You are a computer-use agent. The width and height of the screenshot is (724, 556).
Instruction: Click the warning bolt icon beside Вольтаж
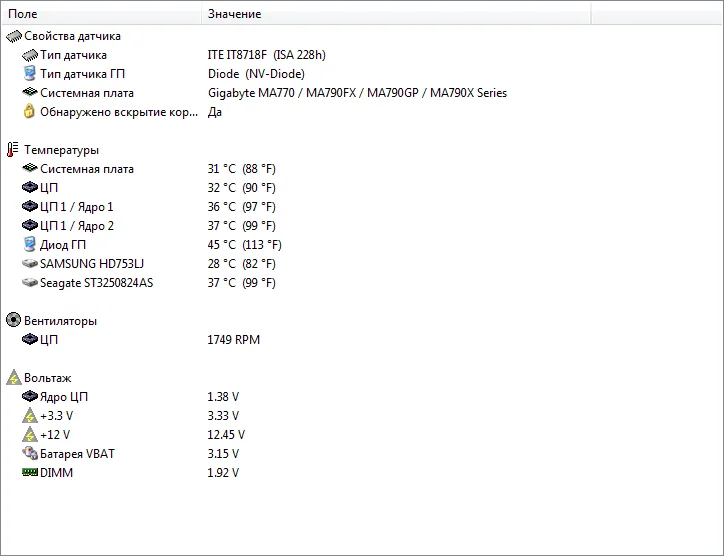click(x=14, y=377)
